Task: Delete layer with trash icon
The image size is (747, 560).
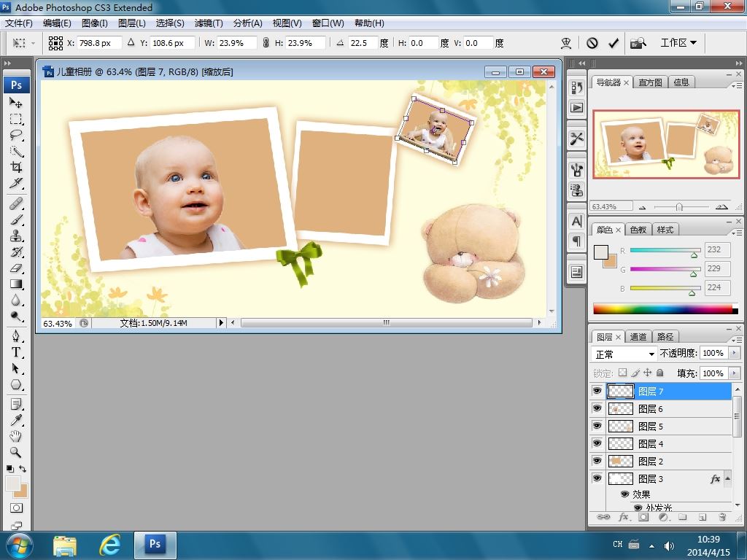Action: 722,517
